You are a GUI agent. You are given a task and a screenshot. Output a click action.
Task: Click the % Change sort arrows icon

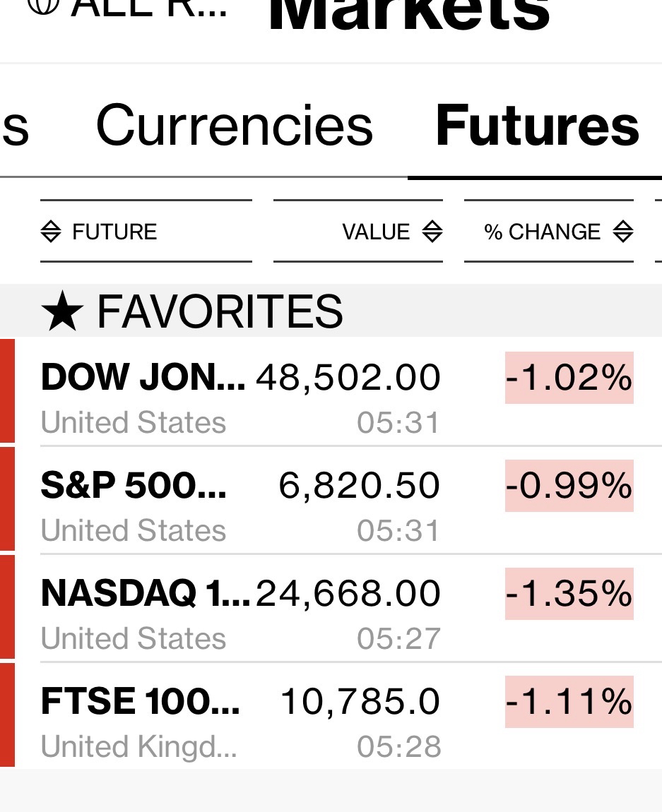click(x=622, y=232)
